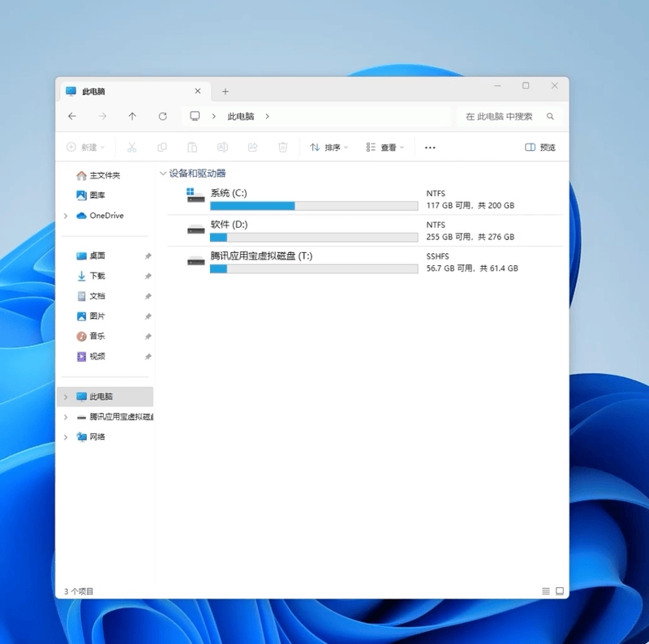Screen dimensions: 649x644
Task: Add a new tab with plus button
Action: tap(226, 92)
